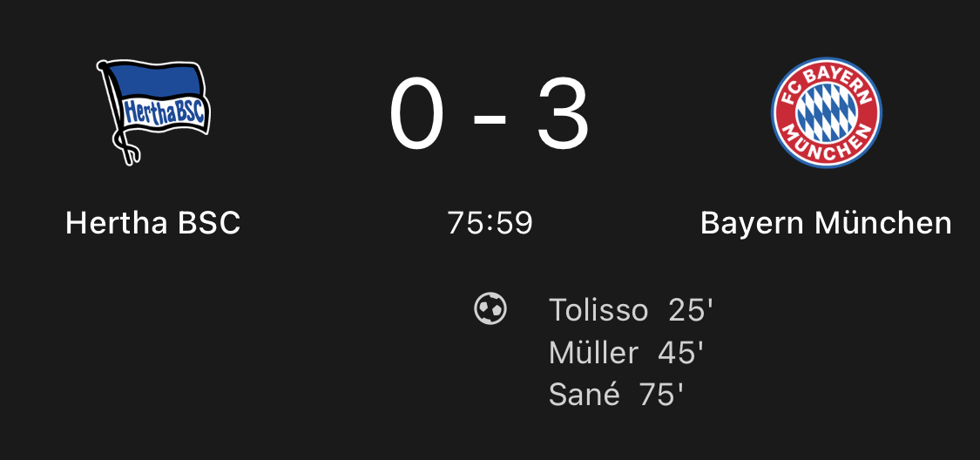Open goal scorer Tolisso
This screenshot has width=980, height=460.
pyautogui.click(x=598, y=310)
